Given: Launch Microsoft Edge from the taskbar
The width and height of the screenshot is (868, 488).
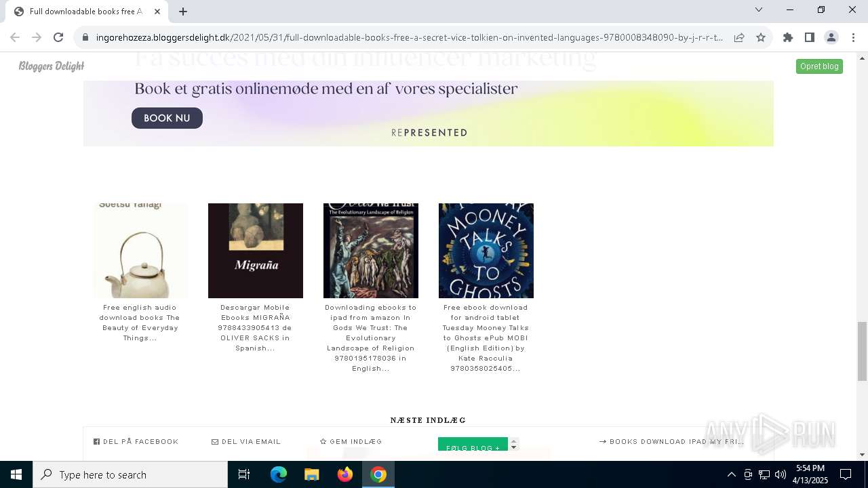Looking at the screenshot, I should pyautogui.click(x=279, y=474).
